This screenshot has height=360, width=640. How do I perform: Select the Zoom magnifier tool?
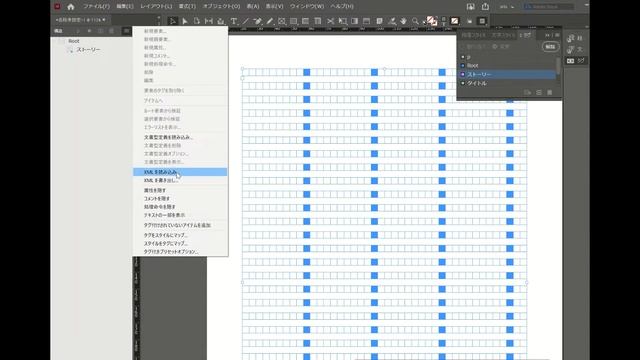point(415,21)
